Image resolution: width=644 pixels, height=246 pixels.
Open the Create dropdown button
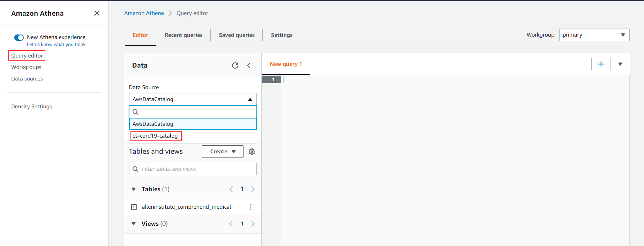point(223,152)
